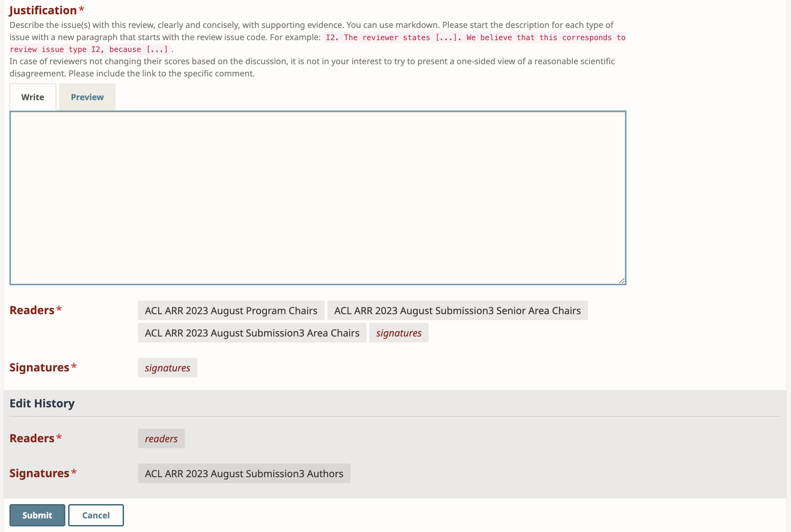Click the readers tag in Edit History

click(161, 438)
